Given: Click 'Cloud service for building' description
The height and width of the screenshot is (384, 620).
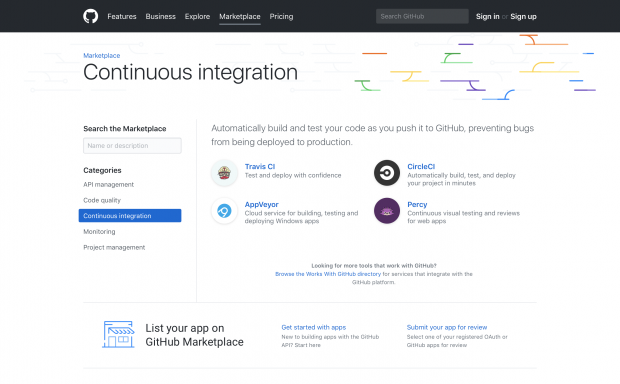Looking at the screenshot, I should click(x=301, y=217).
